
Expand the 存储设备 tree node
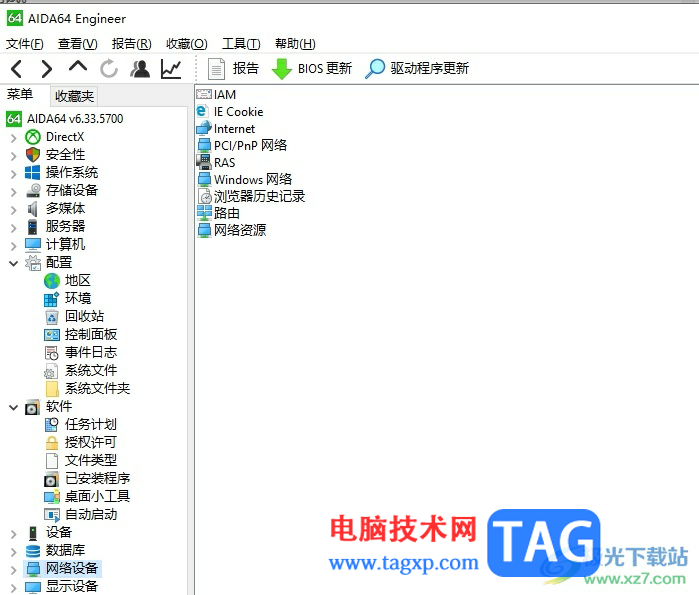coord(13,192)
